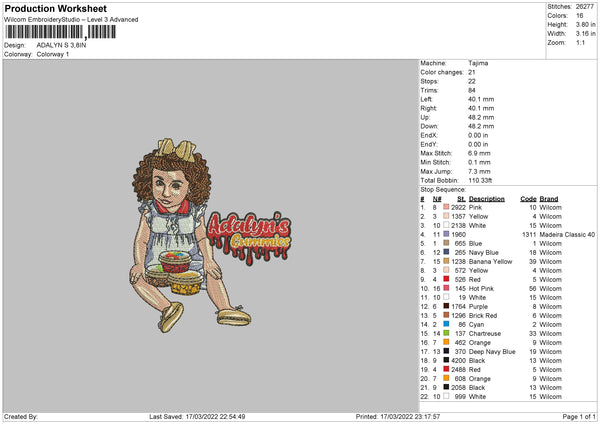Select the Purple swatch in stop 12

pyautogui.click(x=446, y=306)
